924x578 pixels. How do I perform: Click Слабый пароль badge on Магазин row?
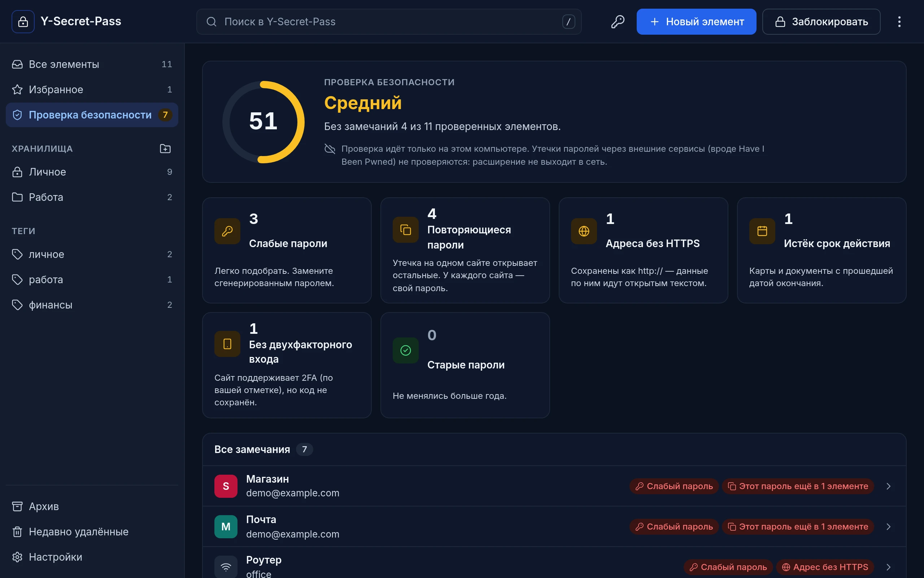(x=674, y=486)
